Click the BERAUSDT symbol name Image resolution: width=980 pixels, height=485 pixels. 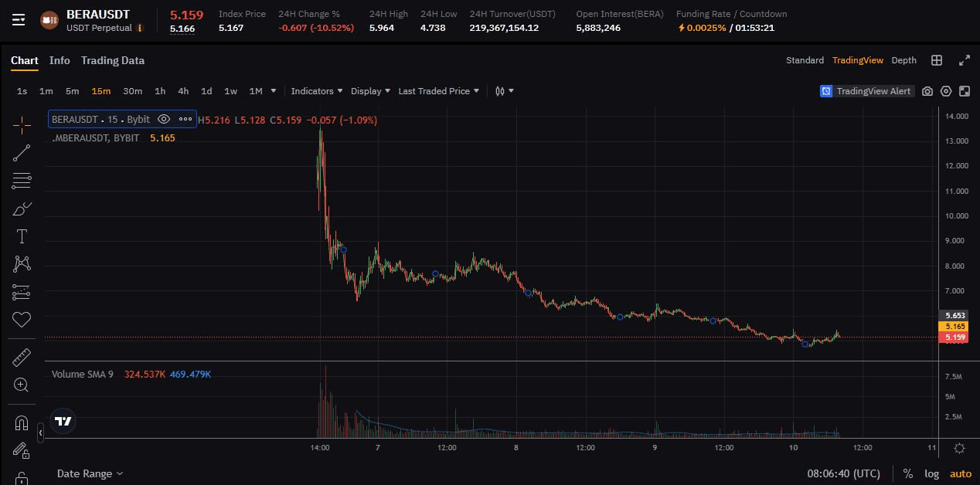tap(98, 14)
